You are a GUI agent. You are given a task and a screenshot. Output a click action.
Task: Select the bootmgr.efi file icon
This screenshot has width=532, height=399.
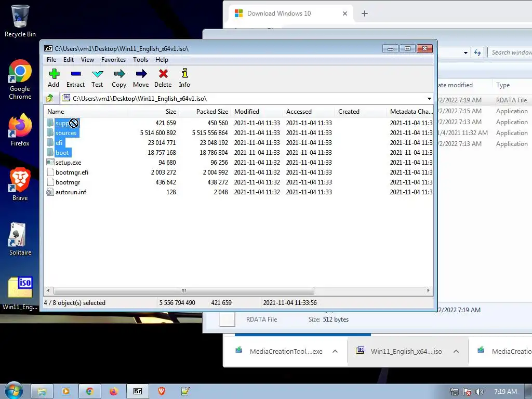[50, 172]
